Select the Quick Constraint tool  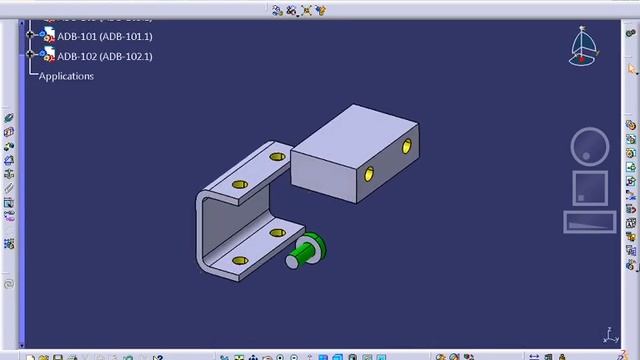pyautogui.click(x=9, y=202)
